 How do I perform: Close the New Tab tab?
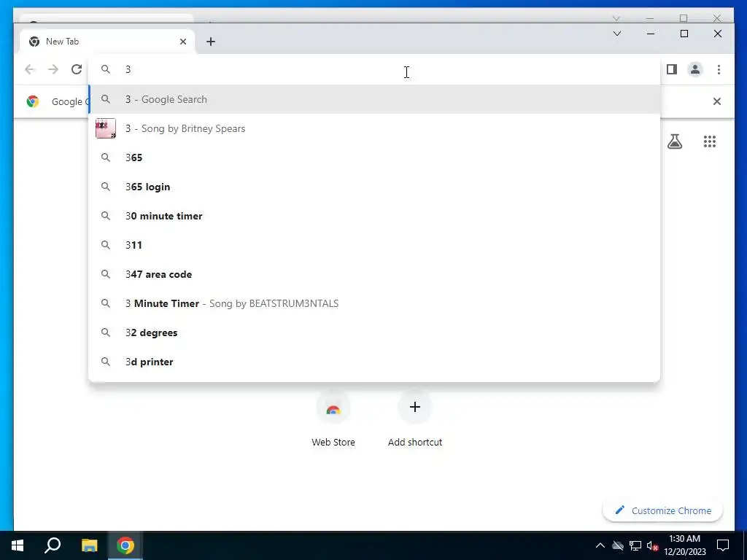(183, 42)
